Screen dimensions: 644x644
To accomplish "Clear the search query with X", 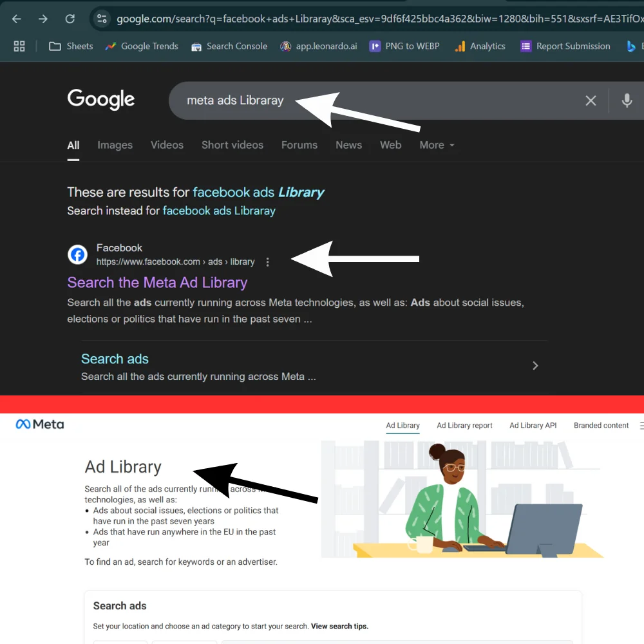I will [591, 100].
